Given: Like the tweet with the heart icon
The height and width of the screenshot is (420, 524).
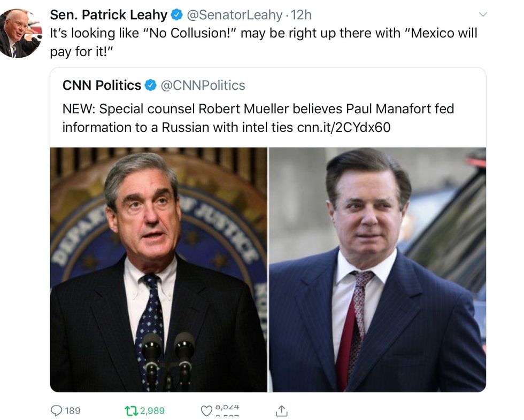Looking at the screenshot, I should [206, 411].
